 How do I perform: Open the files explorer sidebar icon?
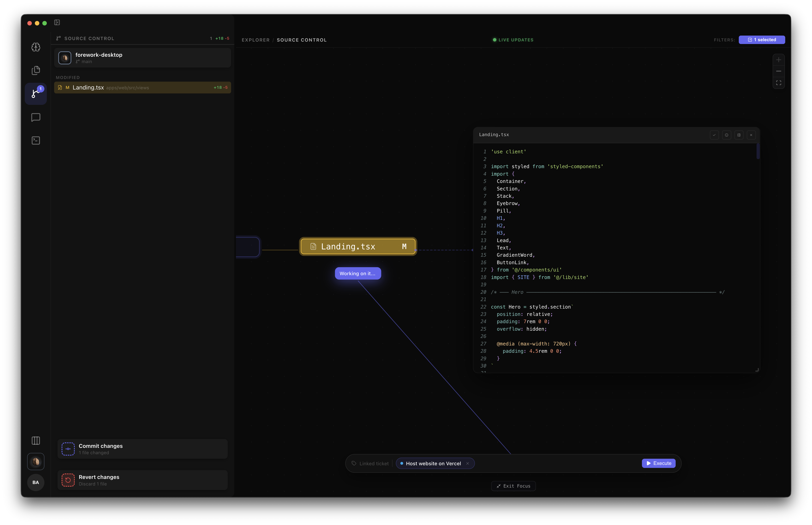coord(36,70)
